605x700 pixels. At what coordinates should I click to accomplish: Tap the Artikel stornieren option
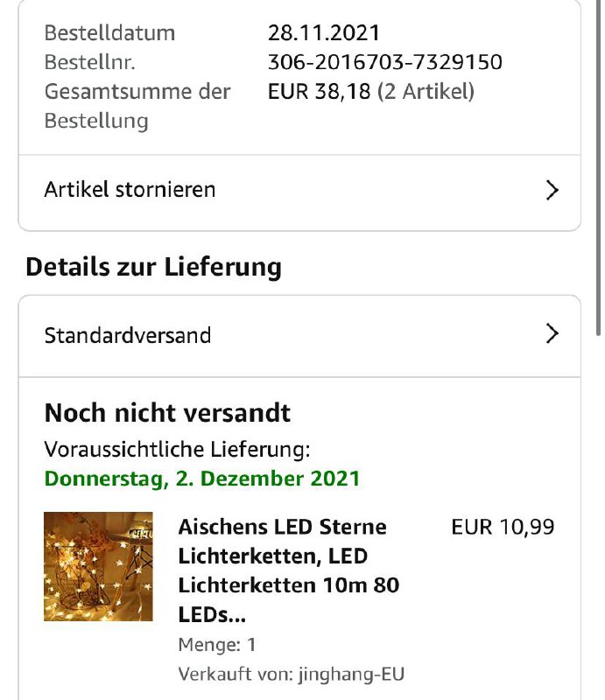coord(130,190)
